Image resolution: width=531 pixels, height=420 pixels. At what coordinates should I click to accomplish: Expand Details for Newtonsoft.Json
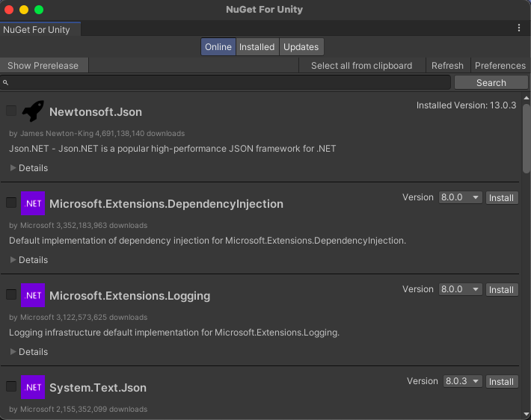pos(29,168)
